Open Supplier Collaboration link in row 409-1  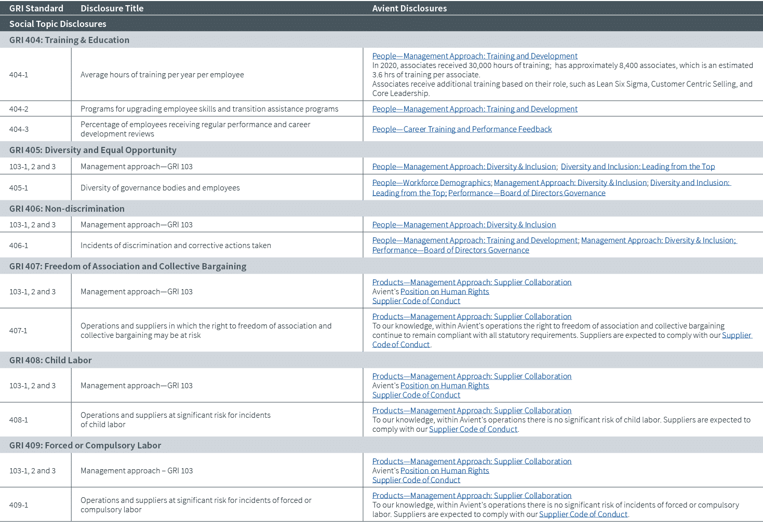[x=472, y=496]
